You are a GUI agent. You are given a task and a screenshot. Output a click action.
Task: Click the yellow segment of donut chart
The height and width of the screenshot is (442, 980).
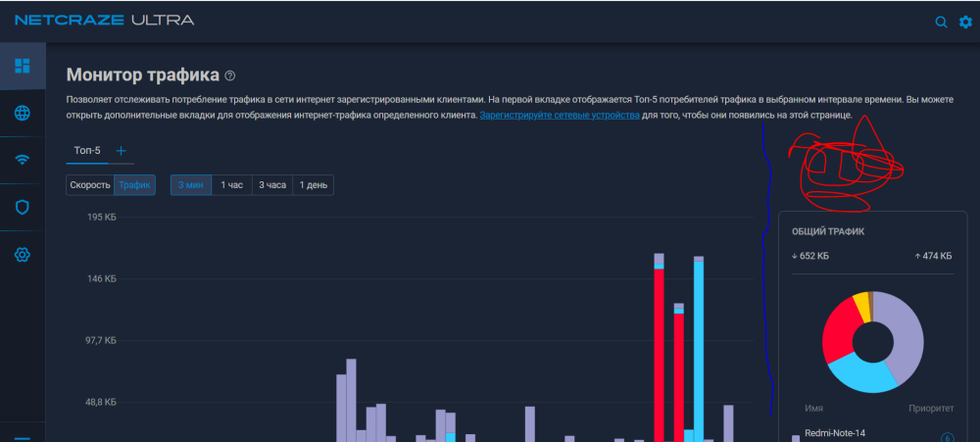click(861, 305)
